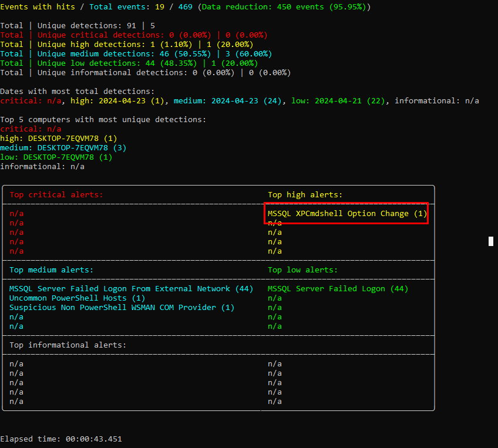This screenshot has height=448, width=498.
Task: Click 'Unique medium detections: 46 (50.55%)' line
Action: point(136,53)
